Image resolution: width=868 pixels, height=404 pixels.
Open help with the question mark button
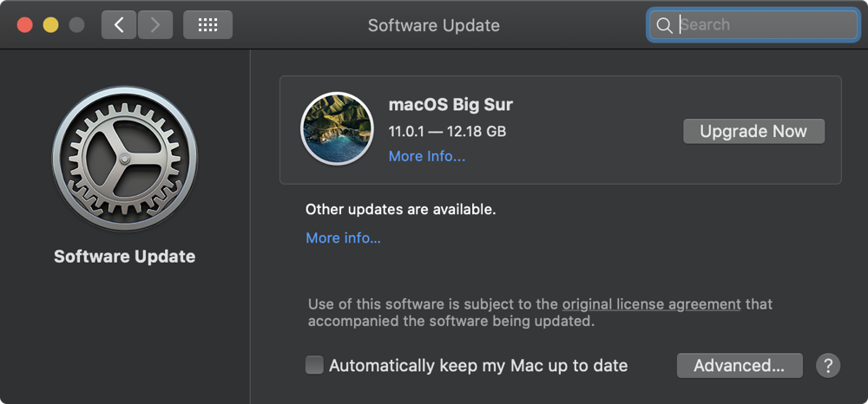point(828,365)
